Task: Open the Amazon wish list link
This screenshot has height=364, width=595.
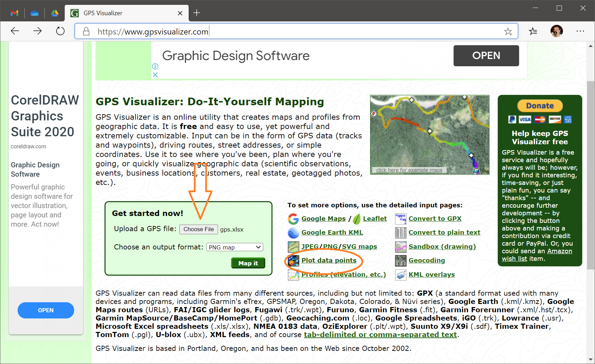Action: pos(537,255)
